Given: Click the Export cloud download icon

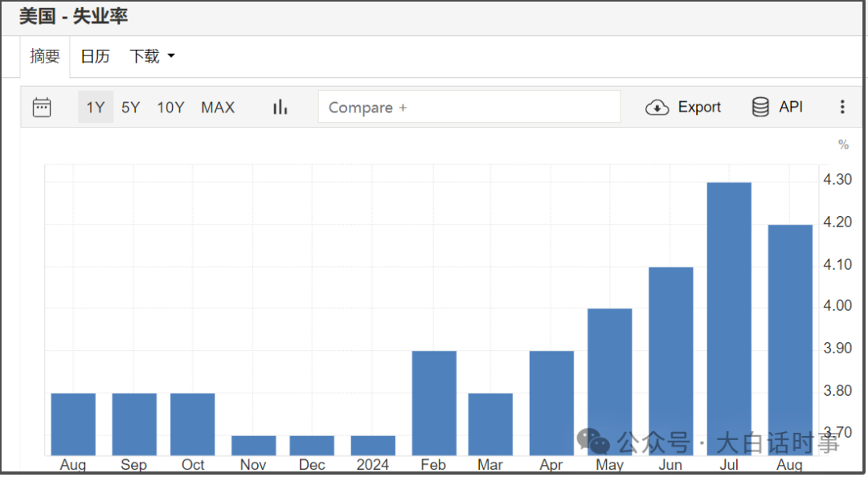Looking at the screenshot, I should 657,108.
